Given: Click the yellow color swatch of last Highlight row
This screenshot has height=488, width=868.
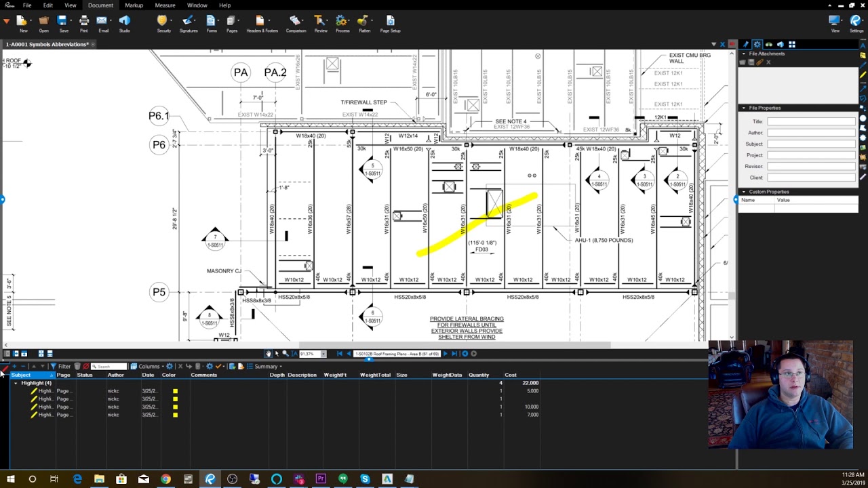Looking at the screenshot, I should click(175, 415).
